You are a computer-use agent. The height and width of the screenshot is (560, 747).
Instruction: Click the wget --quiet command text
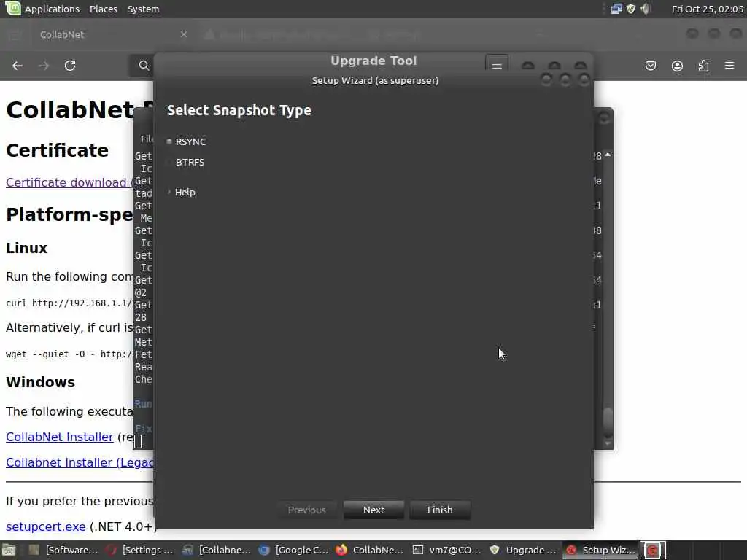coord(68,354)
